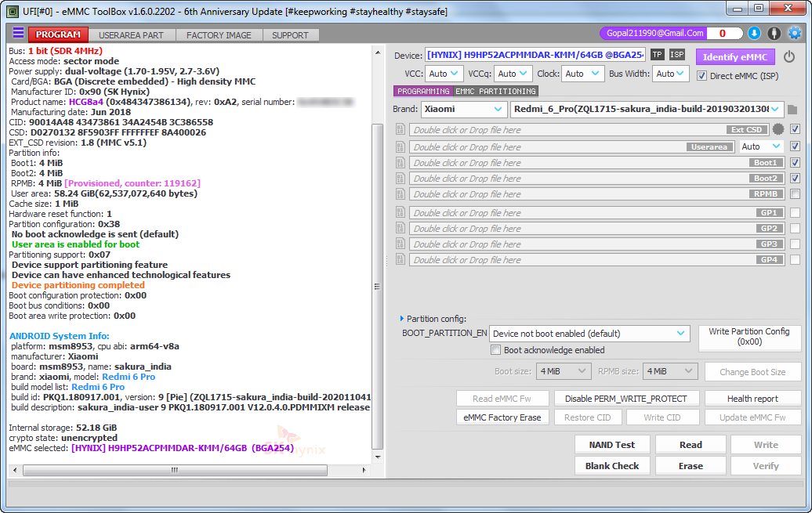Click the file icon for Boot1 row

pos(401,163)
